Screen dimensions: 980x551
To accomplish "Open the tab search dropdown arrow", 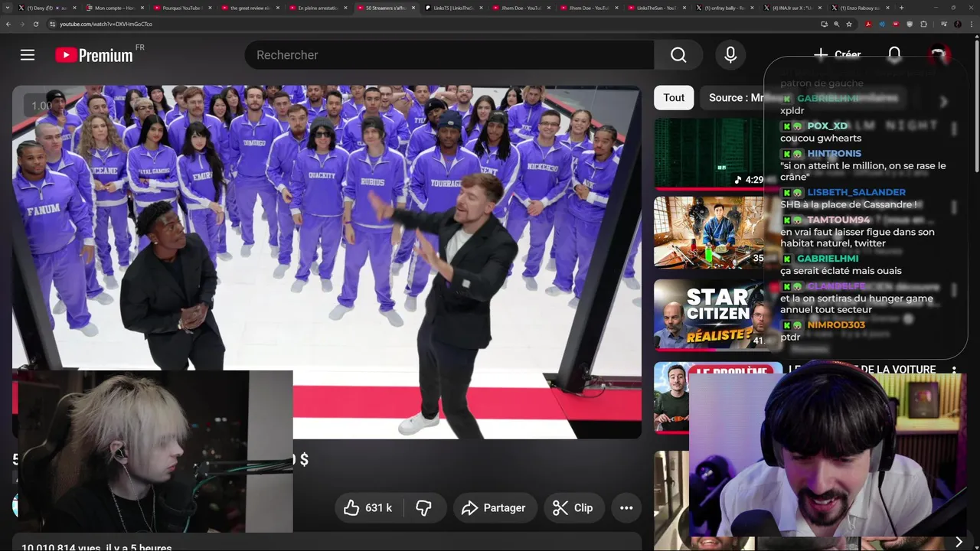I will coord(8,8).
